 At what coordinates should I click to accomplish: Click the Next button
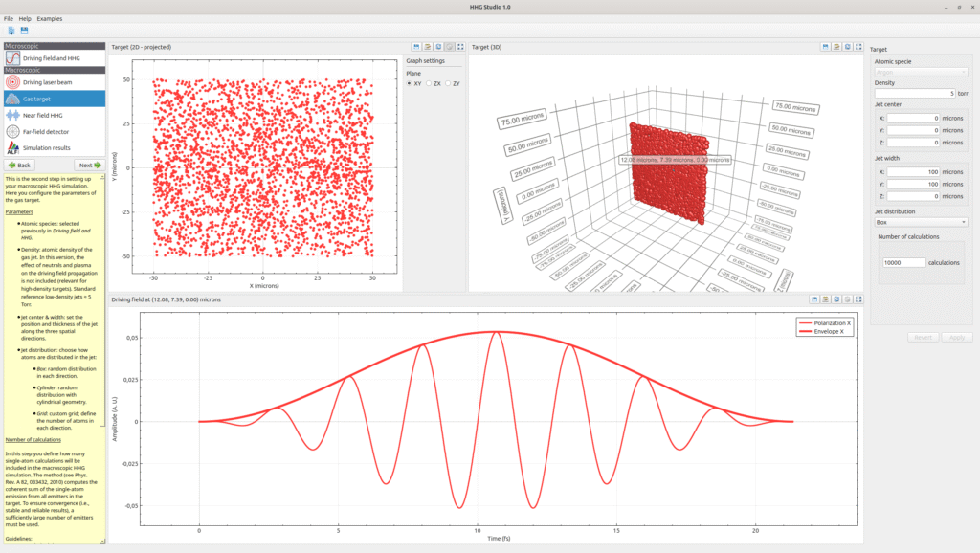coord(89,165)
